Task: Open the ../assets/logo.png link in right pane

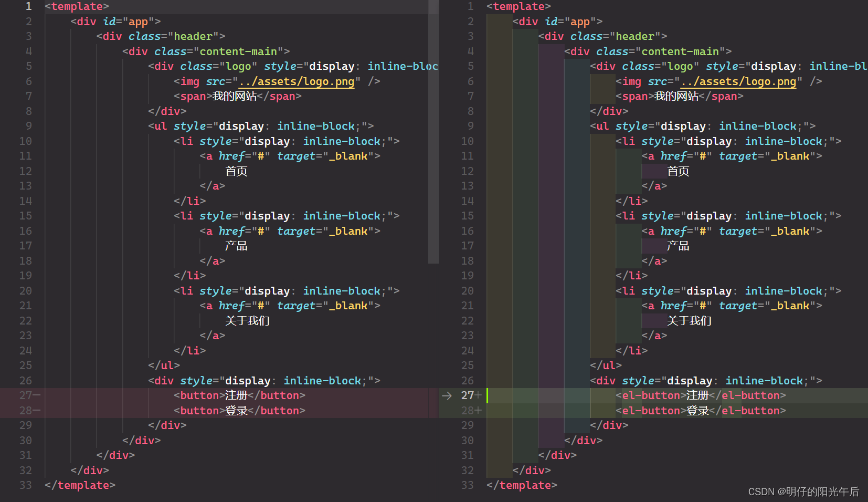Action: 739,81
